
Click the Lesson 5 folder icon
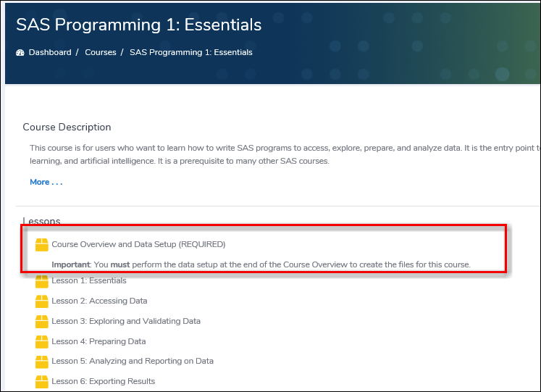[42, 361]
